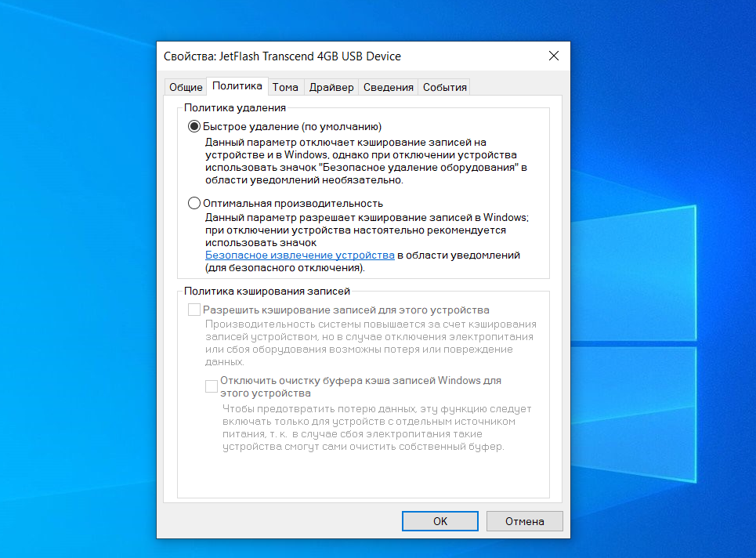The image size is (756, 558).
Task: Select Быстрое удаление radio button
Action: (194, 126)
